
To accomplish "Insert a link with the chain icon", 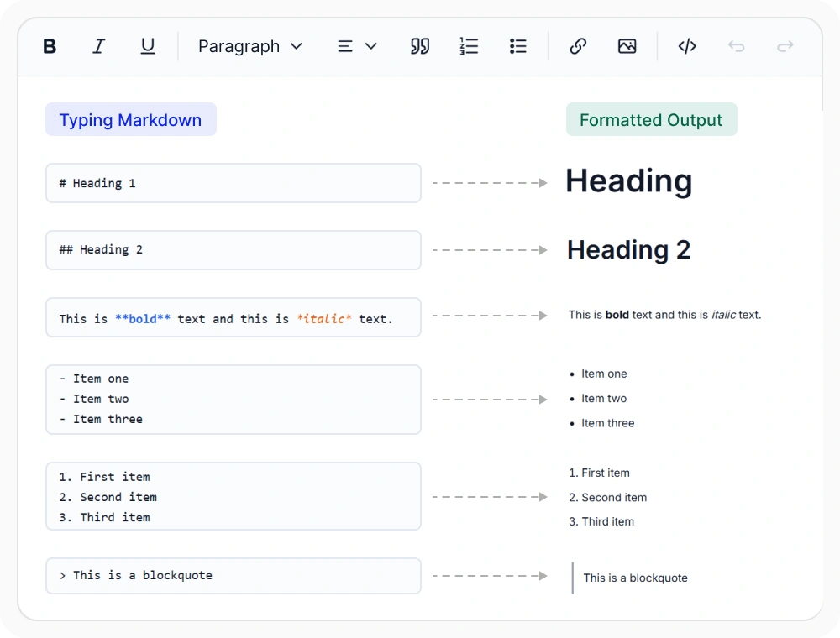I will [578, 46].
